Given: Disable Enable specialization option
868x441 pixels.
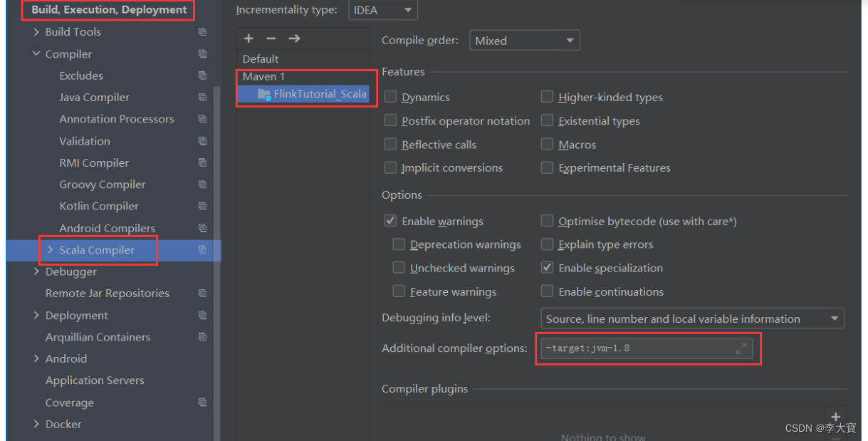Looking at the screenshot, I should coord(547,268).
